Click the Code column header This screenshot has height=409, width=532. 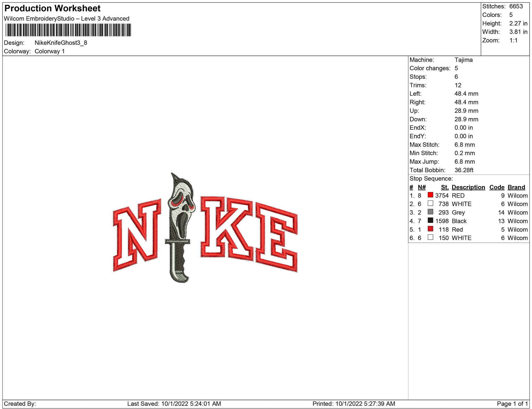[x=496, y=187]
